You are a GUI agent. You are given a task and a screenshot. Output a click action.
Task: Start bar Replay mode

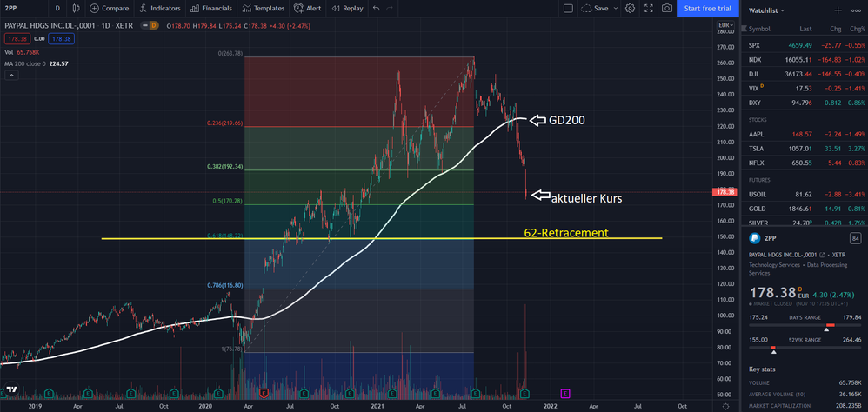click(x=347, y=9)
